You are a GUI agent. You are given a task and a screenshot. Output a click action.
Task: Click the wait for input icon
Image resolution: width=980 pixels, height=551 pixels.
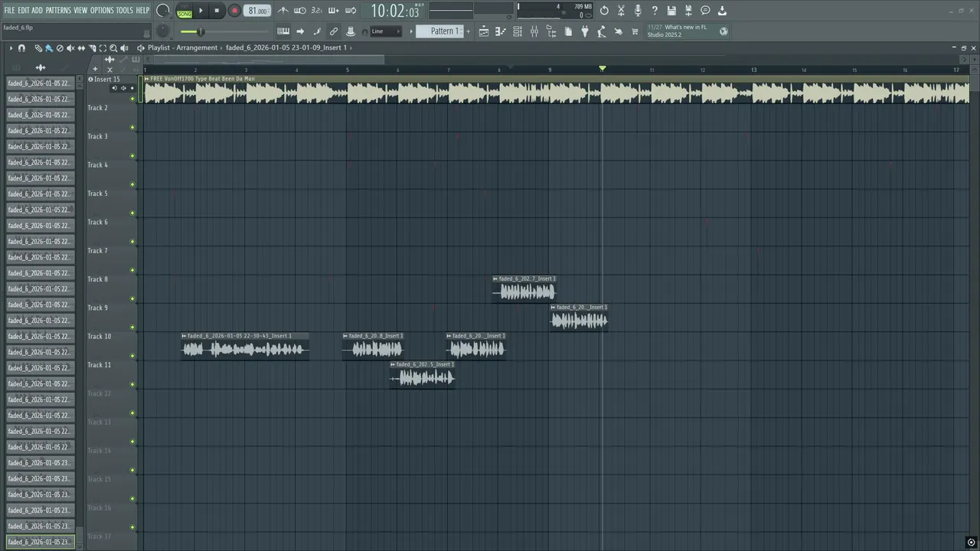tap(300, 11)
